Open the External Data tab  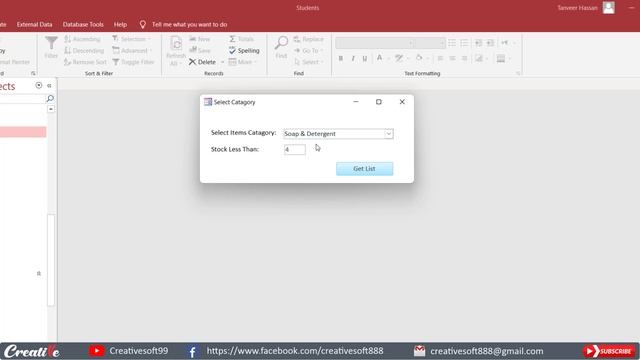[34, 24]
